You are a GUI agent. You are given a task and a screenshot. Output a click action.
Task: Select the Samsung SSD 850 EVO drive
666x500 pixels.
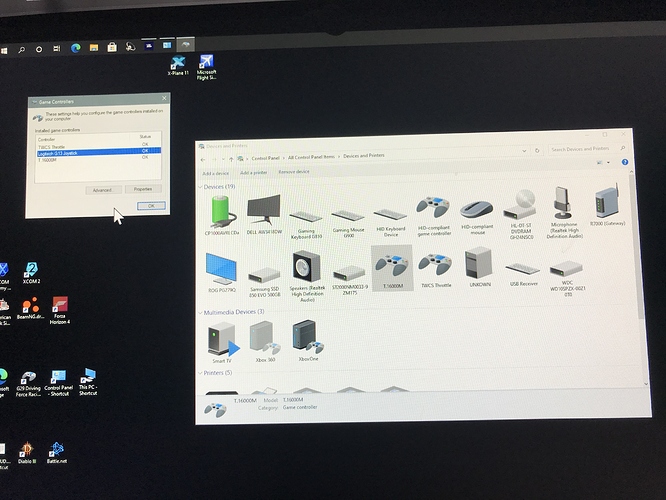click(264, 281)
